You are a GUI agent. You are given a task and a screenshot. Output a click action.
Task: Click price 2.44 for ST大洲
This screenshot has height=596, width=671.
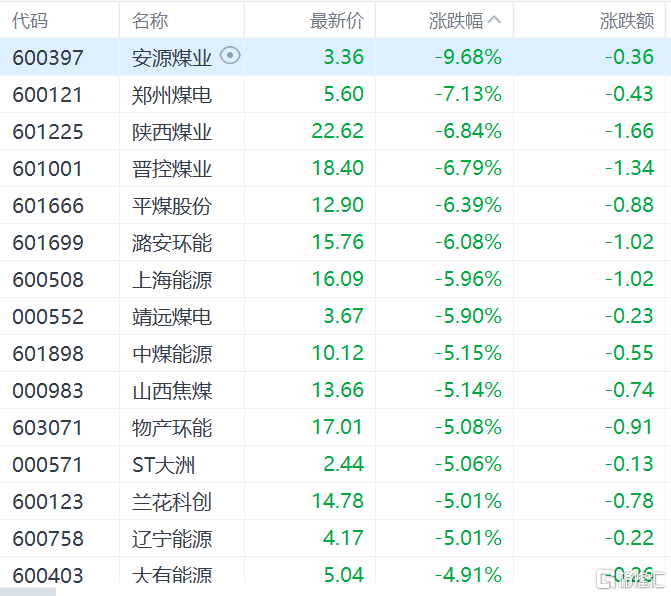pyautogui.click(x=344, y=464)
